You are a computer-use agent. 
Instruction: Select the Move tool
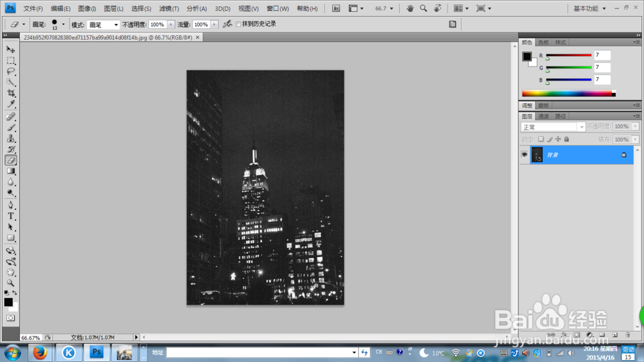(11, 50)
